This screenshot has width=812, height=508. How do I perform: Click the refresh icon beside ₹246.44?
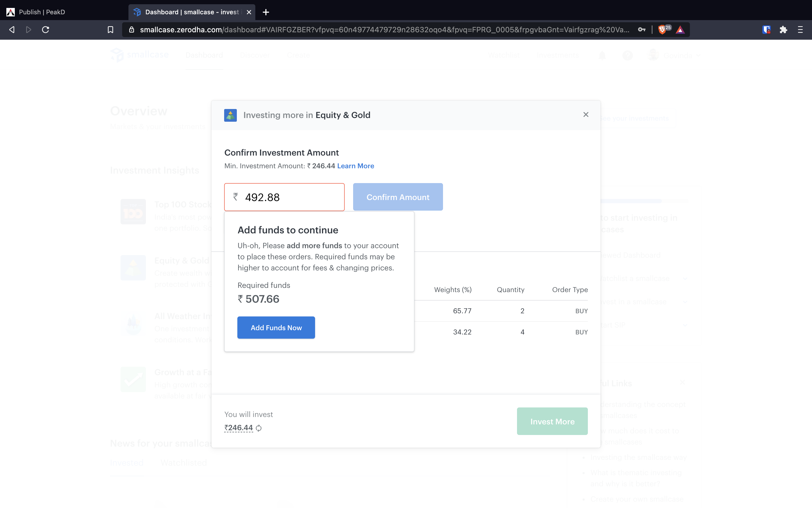click(259, 428)
